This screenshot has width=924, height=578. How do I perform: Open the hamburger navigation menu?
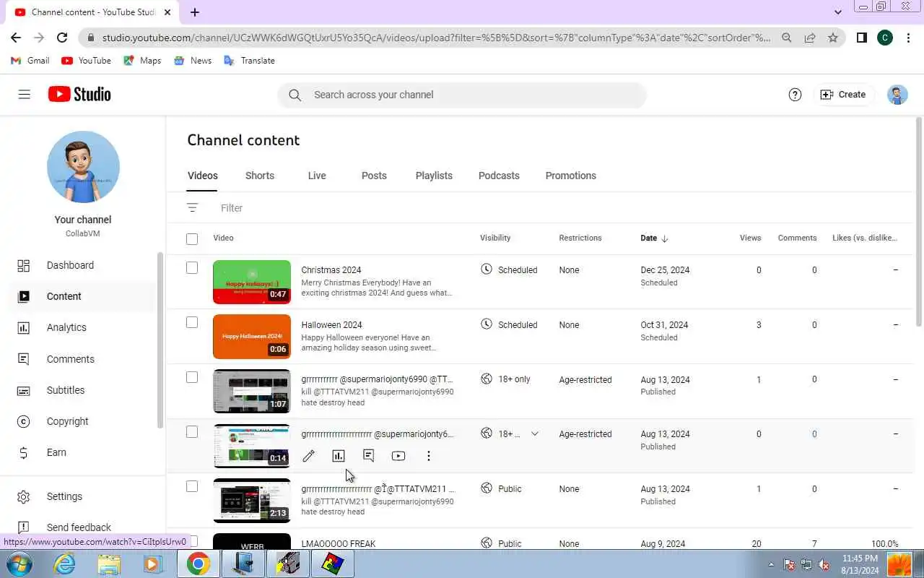click(x=25, y=95)
